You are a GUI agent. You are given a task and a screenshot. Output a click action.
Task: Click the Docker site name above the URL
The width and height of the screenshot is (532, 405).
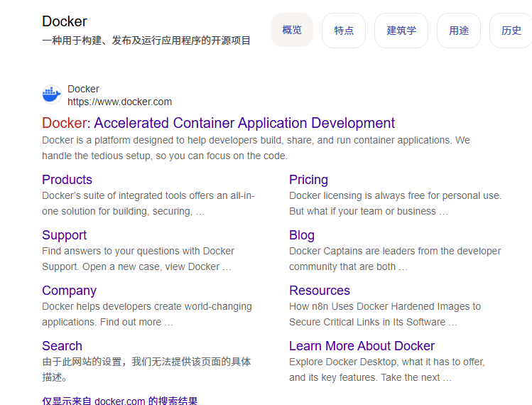(x=83, y=89)
